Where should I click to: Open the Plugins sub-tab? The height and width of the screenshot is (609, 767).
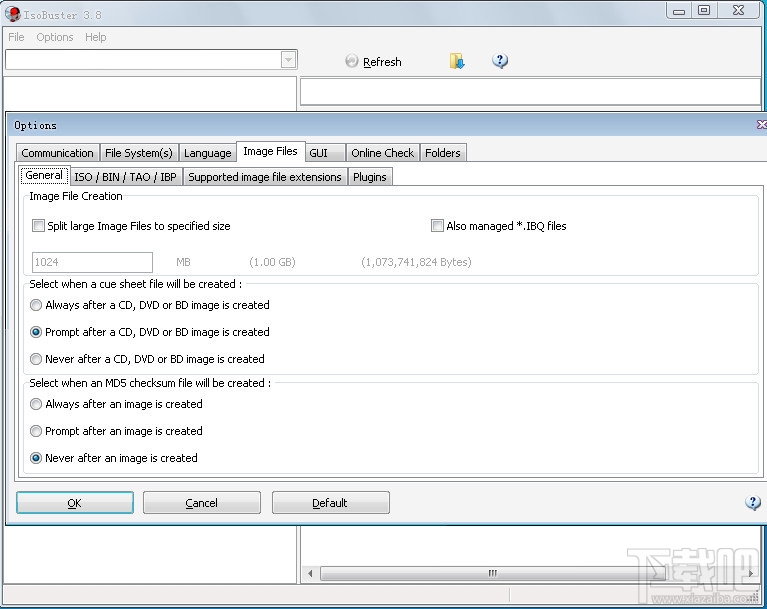370,177
